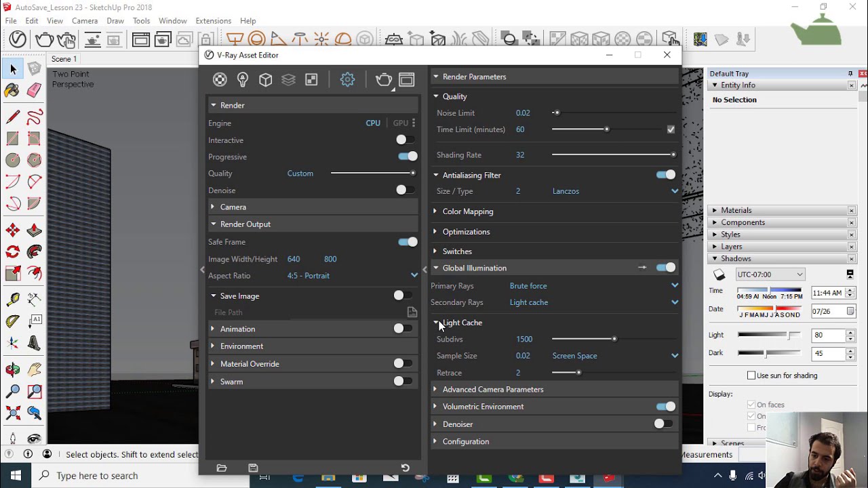Open the Extensions menu

213,21
